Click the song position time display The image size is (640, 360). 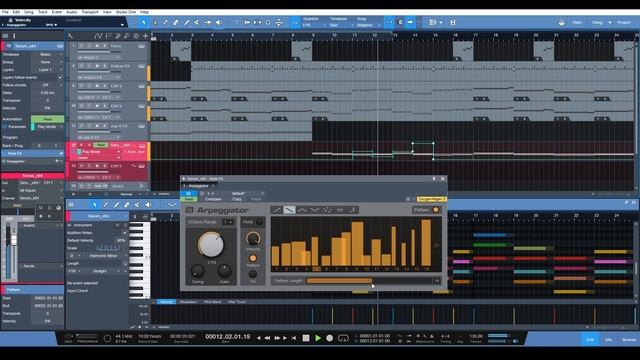coord(228,337)
